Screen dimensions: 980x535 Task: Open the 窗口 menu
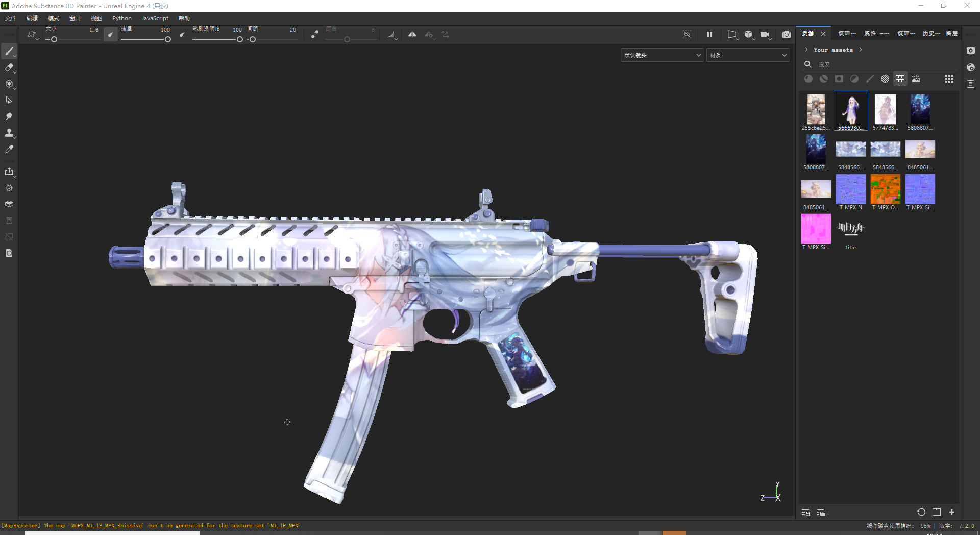pyautogui.click(x=75, y=18)
